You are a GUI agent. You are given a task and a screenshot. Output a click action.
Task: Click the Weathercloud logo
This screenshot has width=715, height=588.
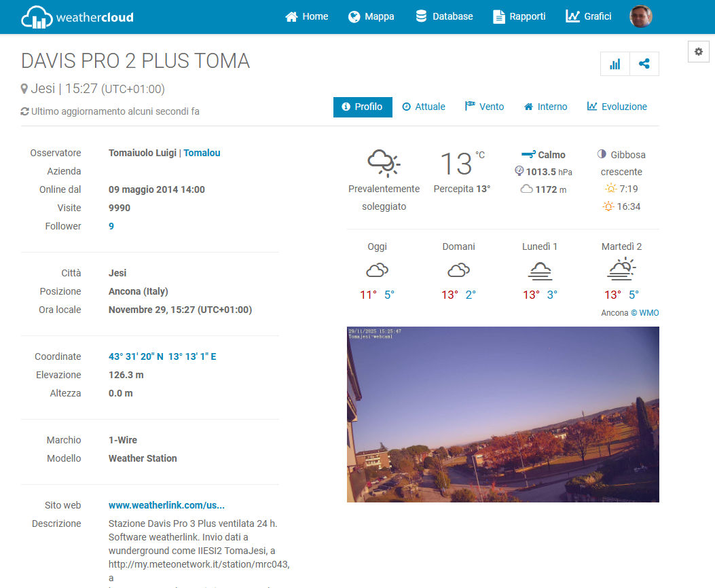pos(77,17)
